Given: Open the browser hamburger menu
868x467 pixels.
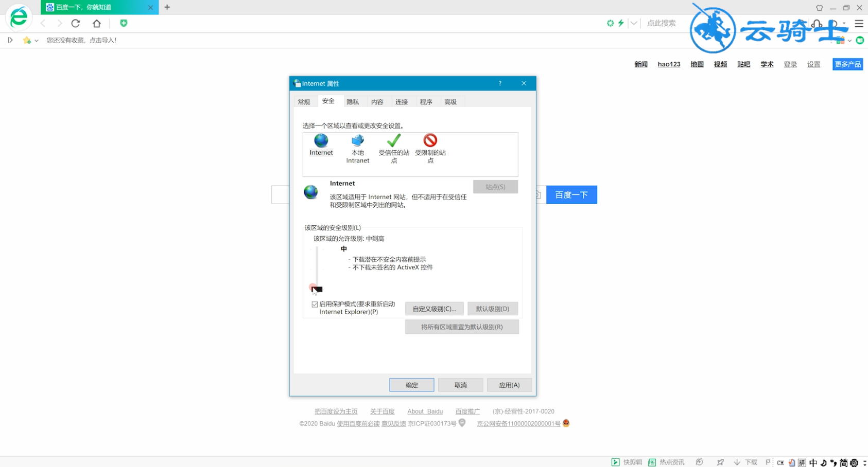Looking at the screenshot, I should pos(859,24).
